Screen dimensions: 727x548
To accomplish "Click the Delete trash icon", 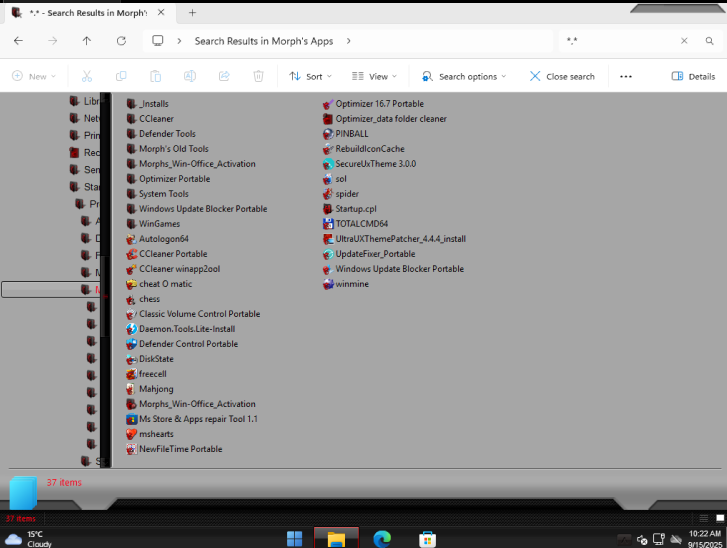I will [x=258, y=76].
